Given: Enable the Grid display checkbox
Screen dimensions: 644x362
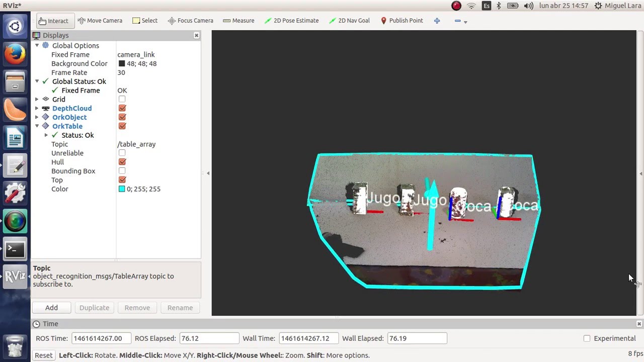Looking at the screenshot, I should 122,100.
